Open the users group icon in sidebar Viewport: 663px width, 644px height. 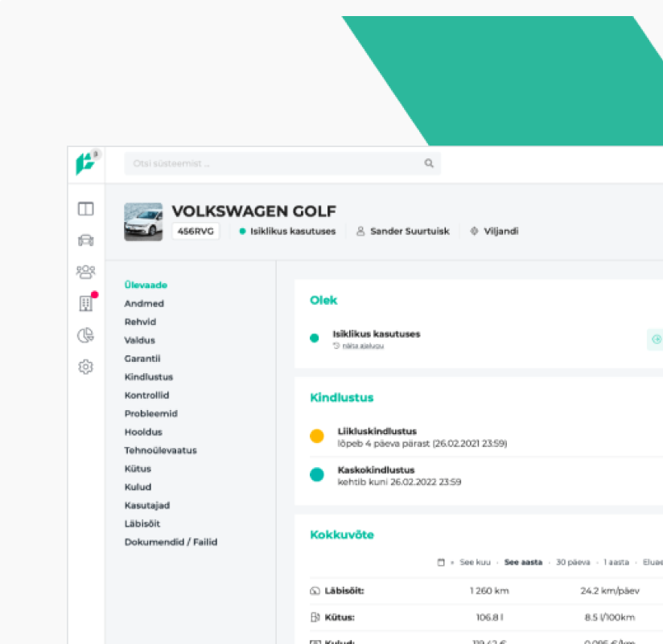(86, 272)
